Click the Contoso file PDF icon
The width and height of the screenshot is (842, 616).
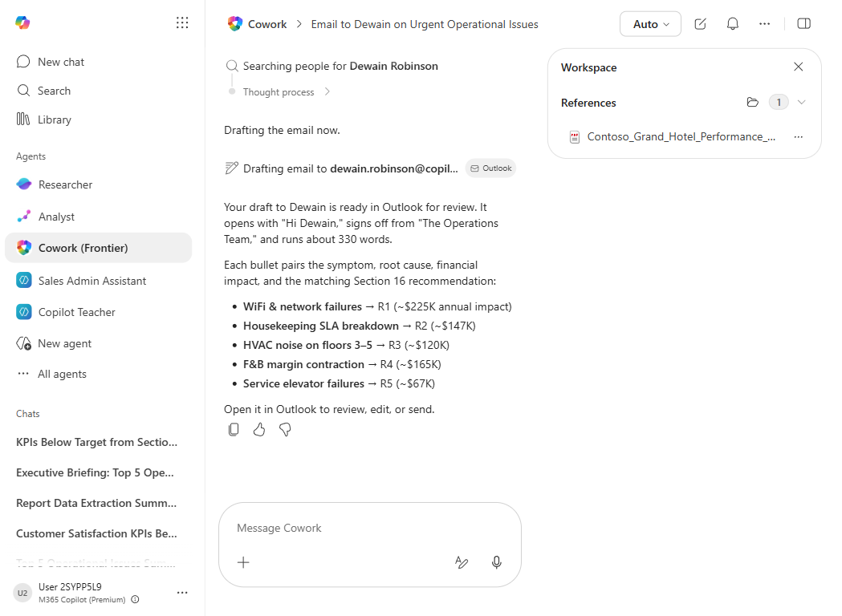[575, 137]
